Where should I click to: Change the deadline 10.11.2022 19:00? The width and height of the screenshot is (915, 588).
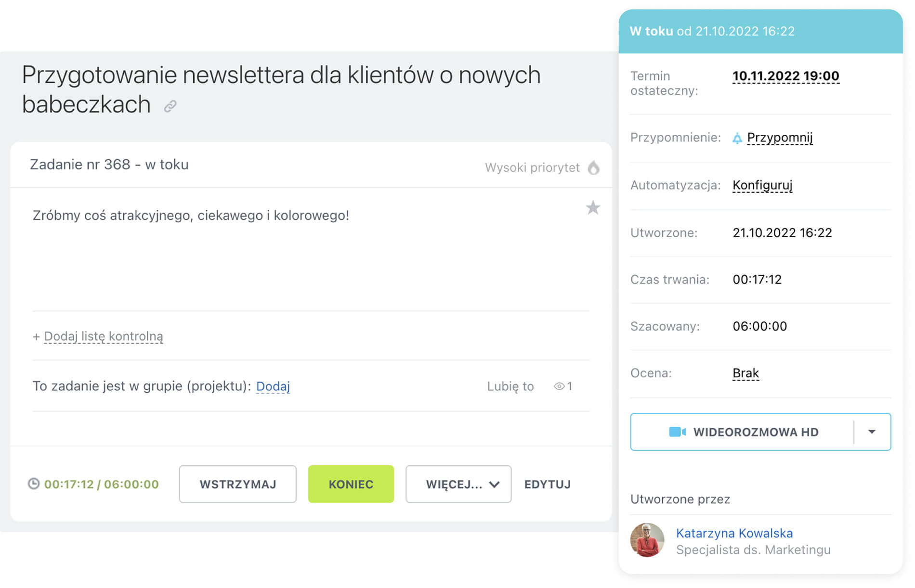click(x=785, y=76)
